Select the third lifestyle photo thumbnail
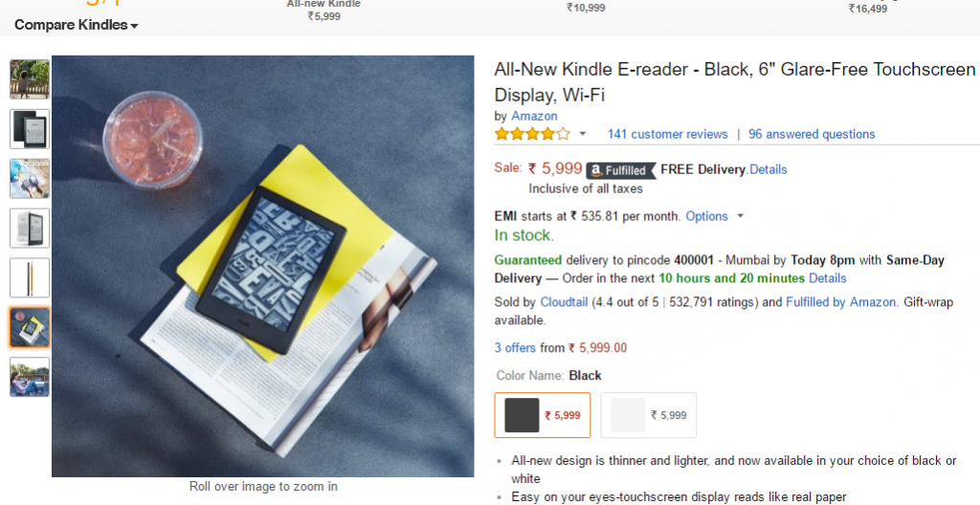Screen dimensions: 980x505 point(30,179)
